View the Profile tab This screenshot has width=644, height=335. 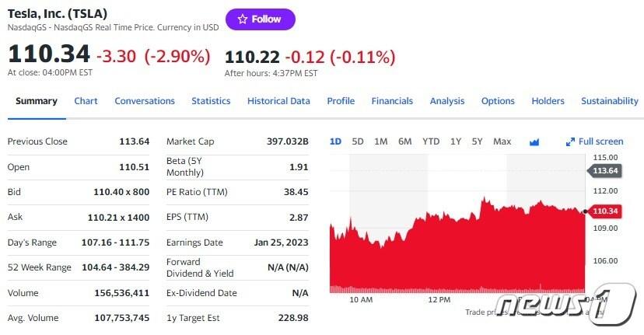click(341, 101)
